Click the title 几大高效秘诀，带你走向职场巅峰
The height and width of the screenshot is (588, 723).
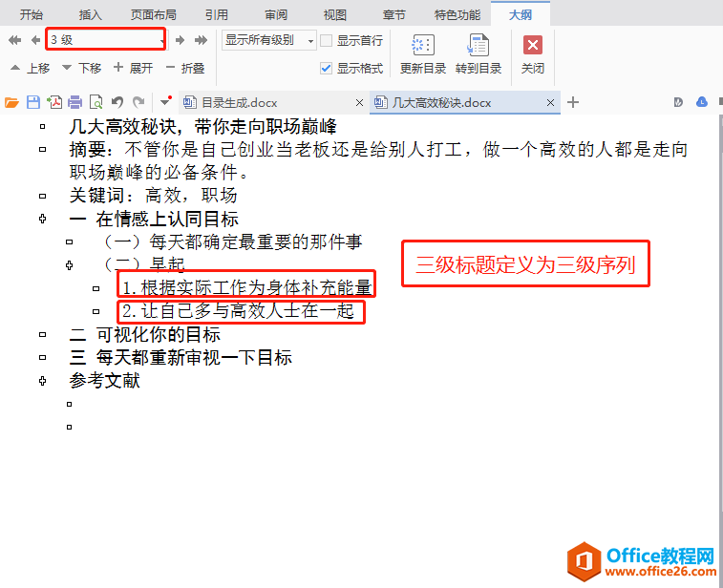click(x=202, y=126)
